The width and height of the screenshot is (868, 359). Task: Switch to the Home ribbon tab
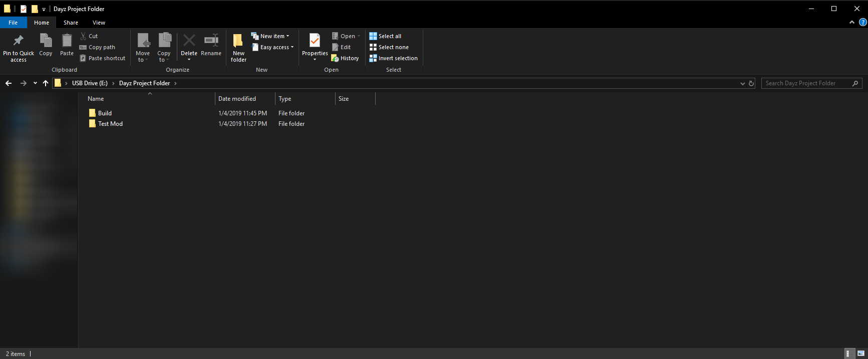(x=42, y=23)
